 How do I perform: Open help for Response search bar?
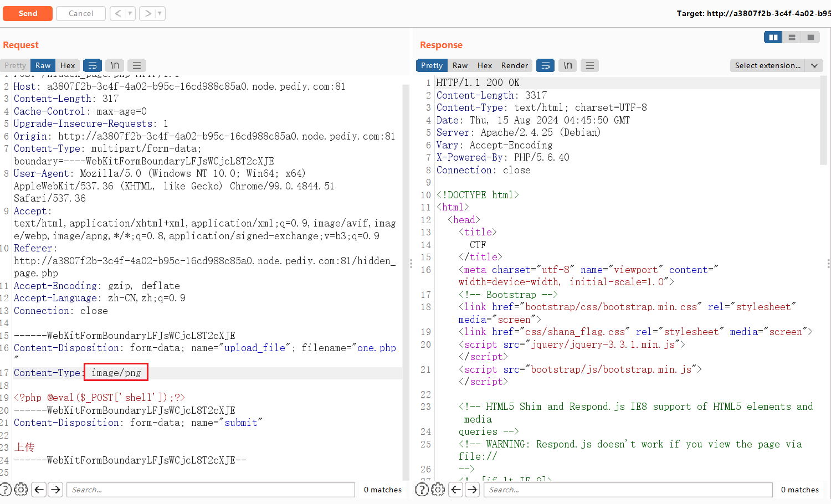point(422,490)
